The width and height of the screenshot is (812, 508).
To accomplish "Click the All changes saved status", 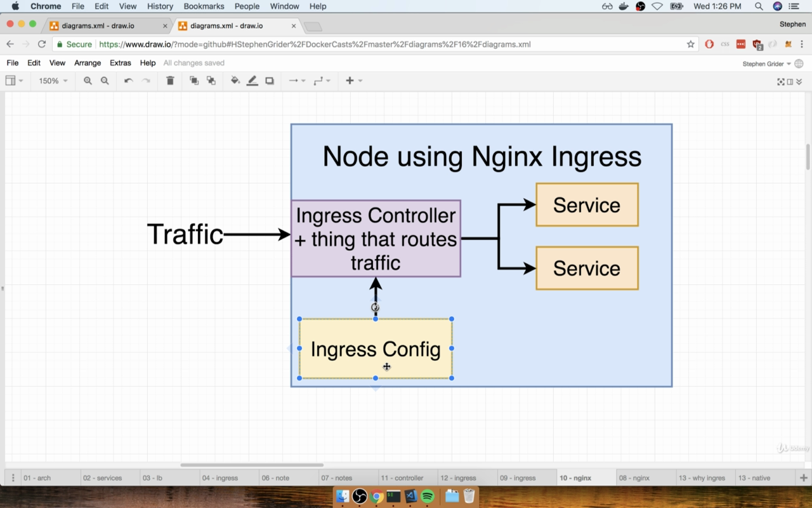I will point(194,63).
